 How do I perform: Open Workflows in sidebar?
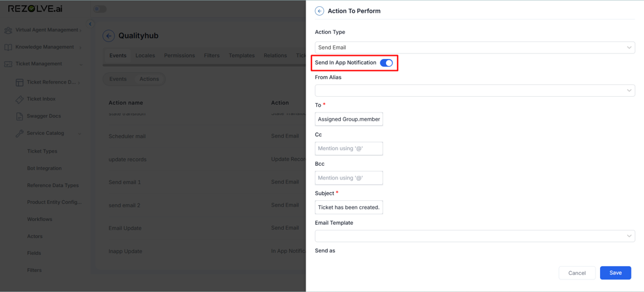40,219
